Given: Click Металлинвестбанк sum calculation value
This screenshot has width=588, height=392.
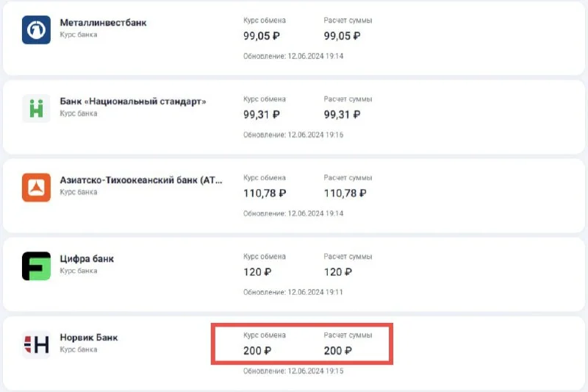Looking at the screenshot, I should [x=342, y=36].
